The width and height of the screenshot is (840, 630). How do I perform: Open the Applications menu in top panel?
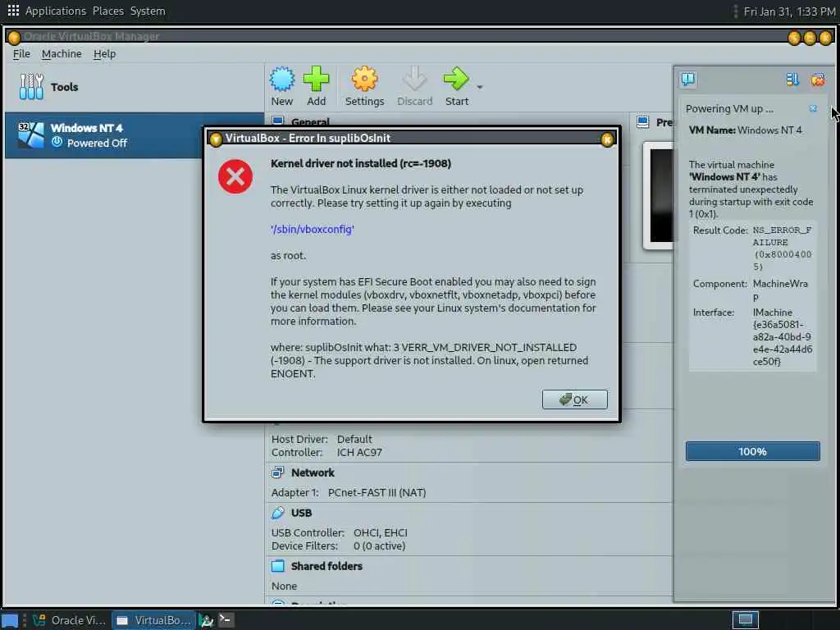pyautogui.click(x=55, y=11)
